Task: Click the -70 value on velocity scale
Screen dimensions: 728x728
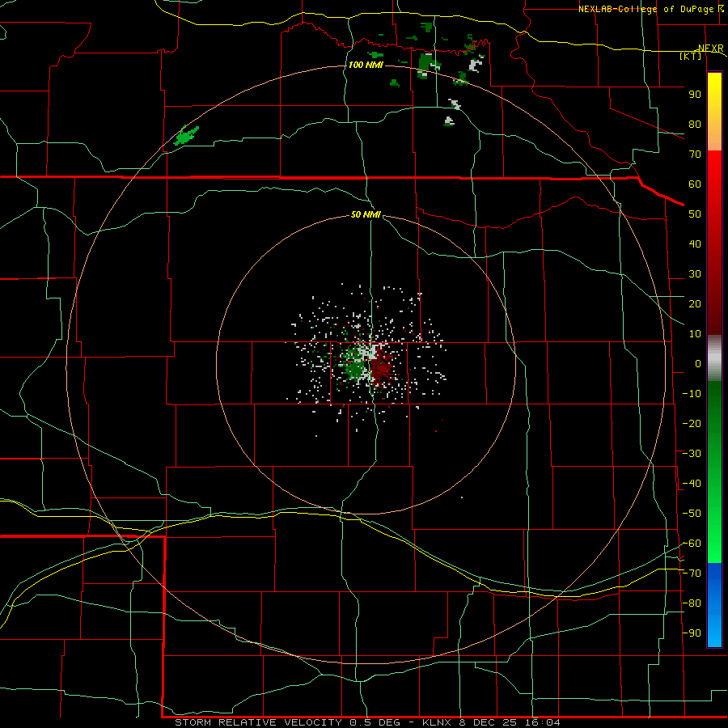Action: coord(692,573)
